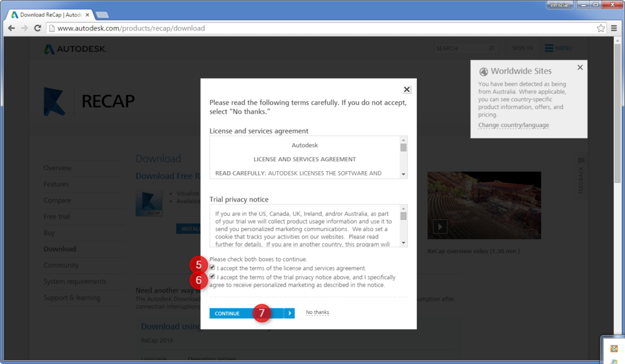The height and width of the screenshot is (364, 625).
Task: Click the page vertical scrollbar thumb
Action: coord(617,114)
